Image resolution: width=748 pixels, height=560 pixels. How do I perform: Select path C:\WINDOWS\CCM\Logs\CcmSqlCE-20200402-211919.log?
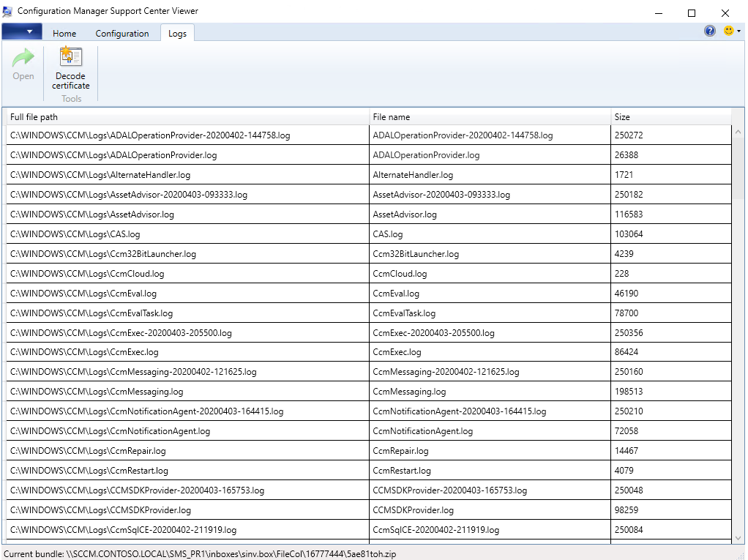click(124, 530)
